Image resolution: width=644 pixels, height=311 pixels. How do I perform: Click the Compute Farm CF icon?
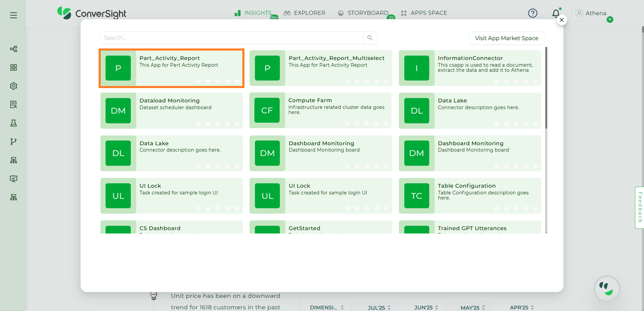click(x=267, y=111)
